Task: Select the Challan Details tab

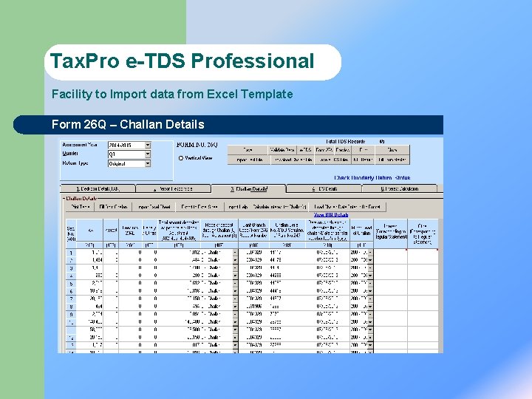Action: coord(249,188)
